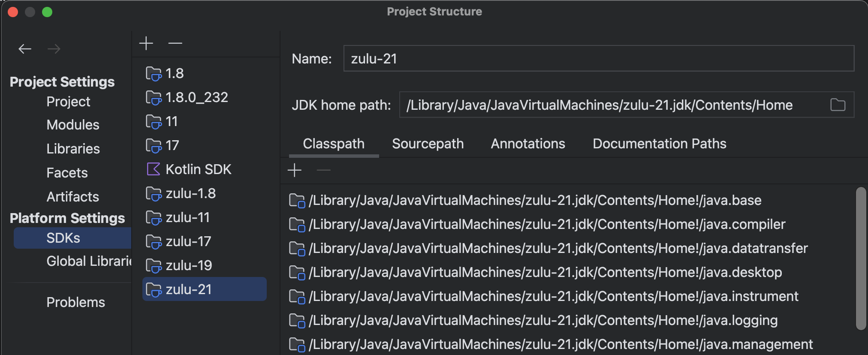Open Project settings
The image size is (868, 355).
click(68, 102)
